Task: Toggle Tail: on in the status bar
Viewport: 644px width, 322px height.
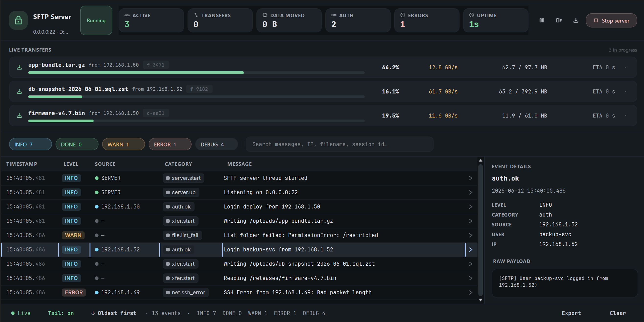Action: tap(61, 313)
